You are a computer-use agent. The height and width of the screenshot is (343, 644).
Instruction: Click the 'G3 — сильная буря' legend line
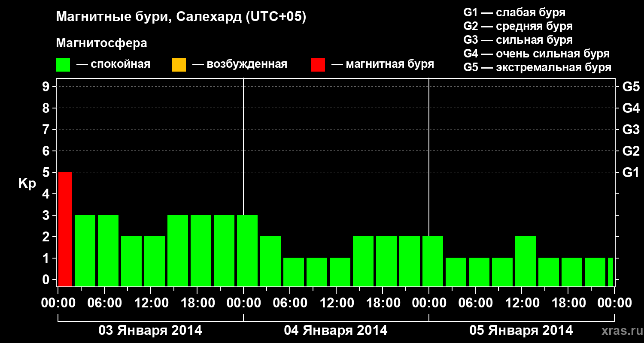click(518, 40)
